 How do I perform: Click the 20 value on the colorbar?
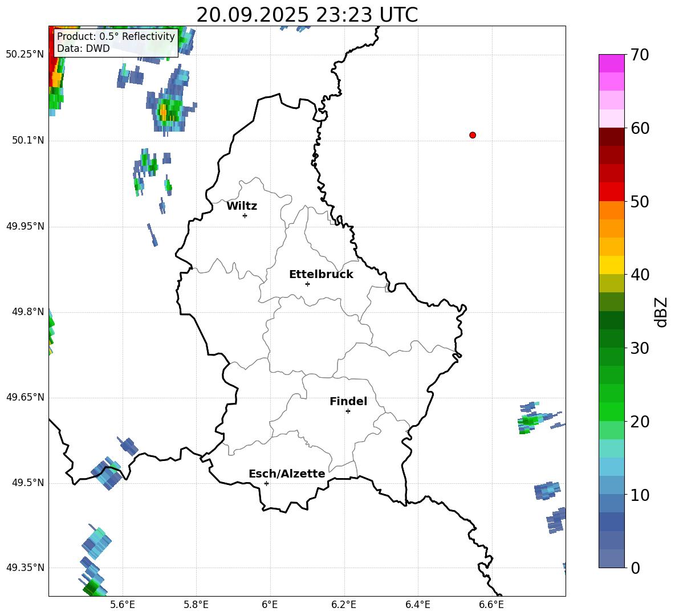(640, 422)
